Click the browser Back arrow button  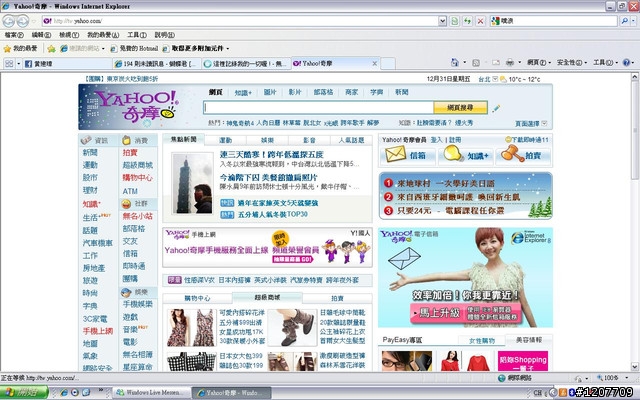[9, 21]
